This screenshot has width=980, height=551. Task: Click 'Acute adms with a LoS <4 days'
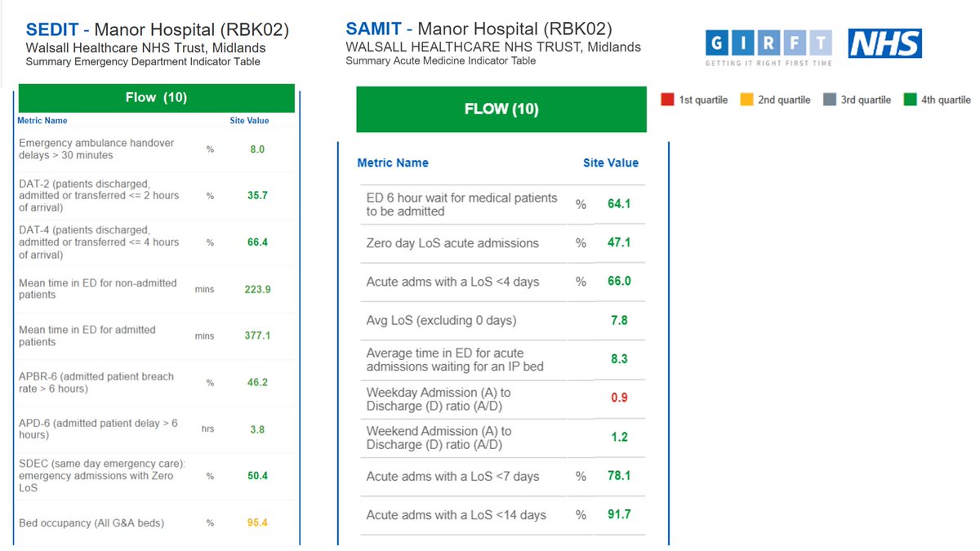[x=452, y=282]
